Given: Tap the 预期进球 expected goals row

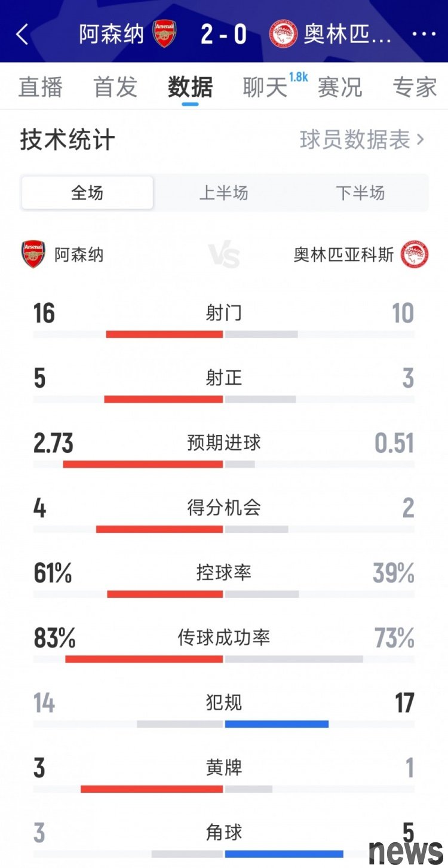Looking at the screenshot, I should coord(224,443).
